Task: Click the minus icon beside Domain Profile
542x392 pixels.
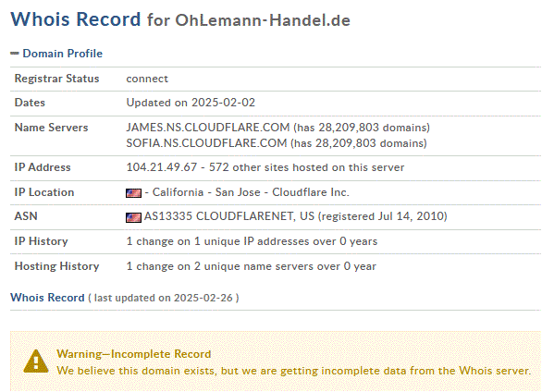Action: point(15,54)
